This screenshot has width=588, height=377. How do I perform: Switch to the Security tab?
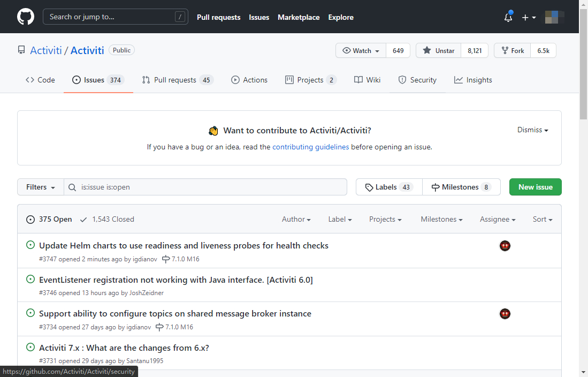tap(417, 80)
